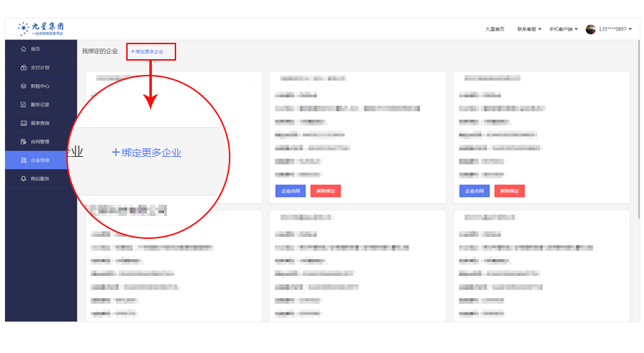The width and height of the screenshot is (644, 353).
Task: Go to 售后服务 in the sidebar
Action: [41, 179]
